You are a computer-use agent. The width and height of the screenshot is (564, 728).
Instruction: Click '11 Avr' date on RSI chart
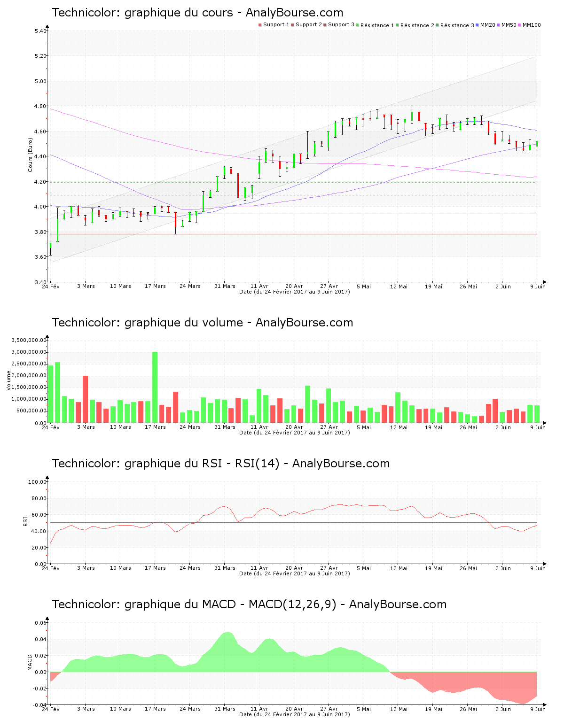259,568
